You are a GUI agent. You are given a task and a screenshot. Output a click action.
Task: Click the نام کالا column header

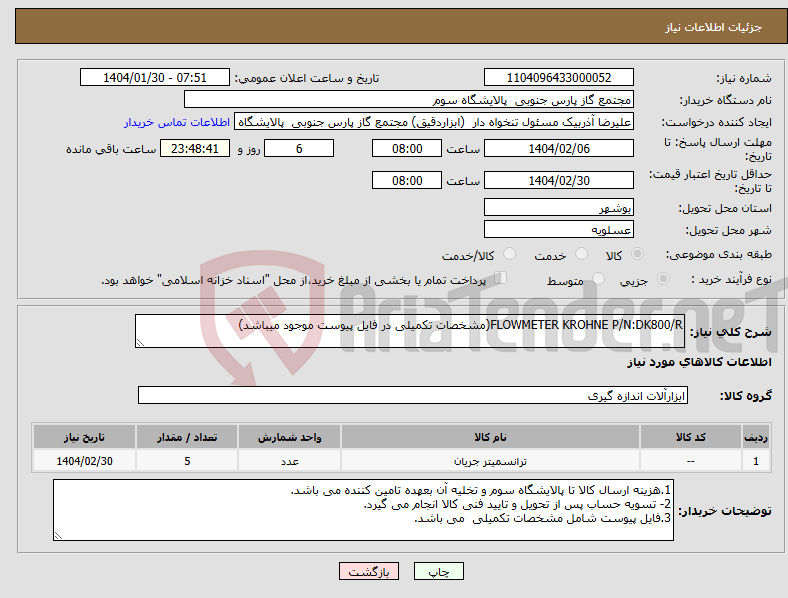[490, 437]
